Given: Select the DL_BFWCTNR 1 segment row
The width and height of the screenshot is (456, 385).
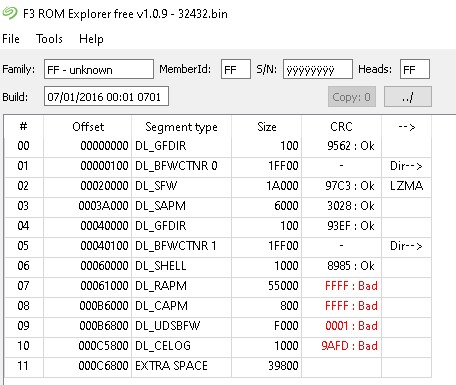Looking at the screenshot, I should coord(218,246).
